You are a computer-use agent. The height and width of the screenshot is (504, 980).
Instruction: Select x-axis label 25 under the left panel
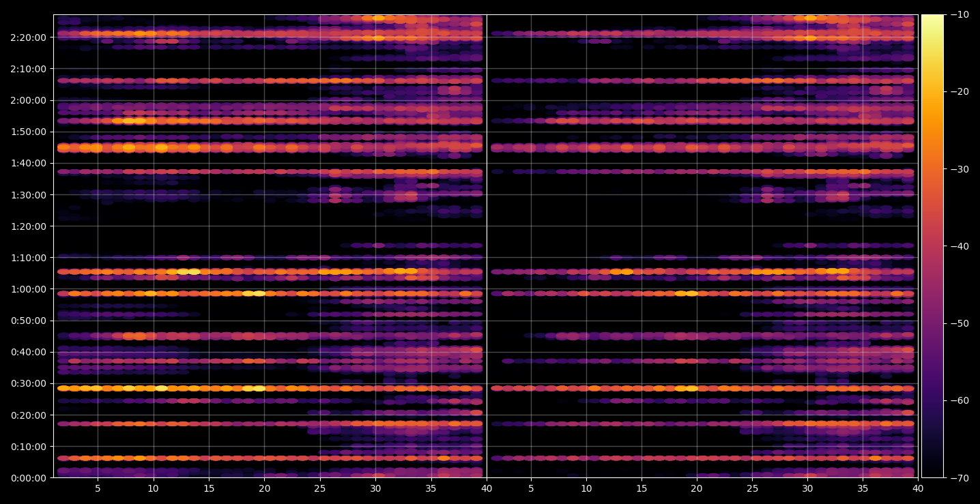pyautogui.click(x=320, y=488)
